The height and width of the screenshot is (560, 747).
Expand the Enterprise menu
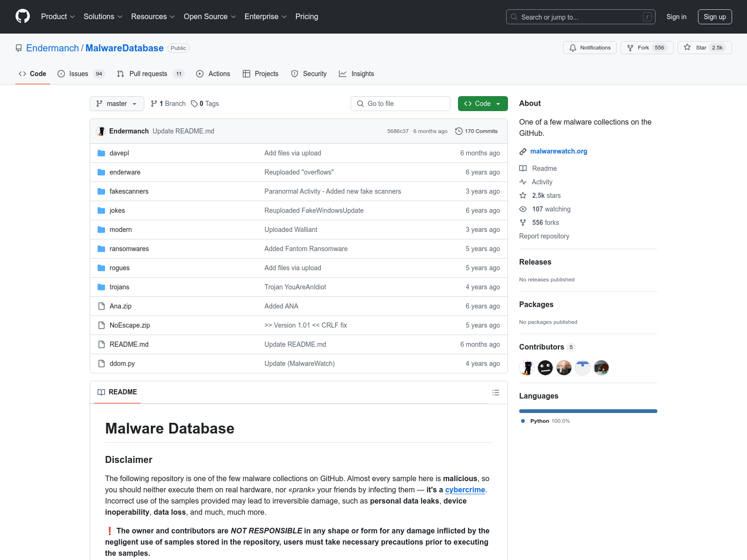(x=266, y=16)
